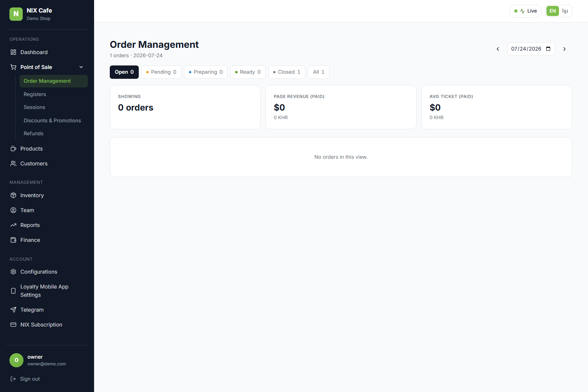Open the calendar picker icon in date field
588x392 pixels.
click(x=548, y=49)
